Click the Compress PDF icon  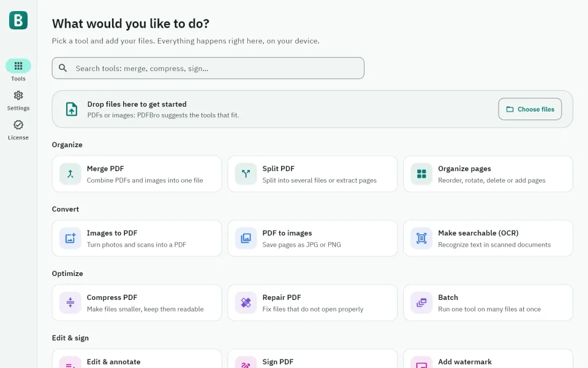click(70, 302)
